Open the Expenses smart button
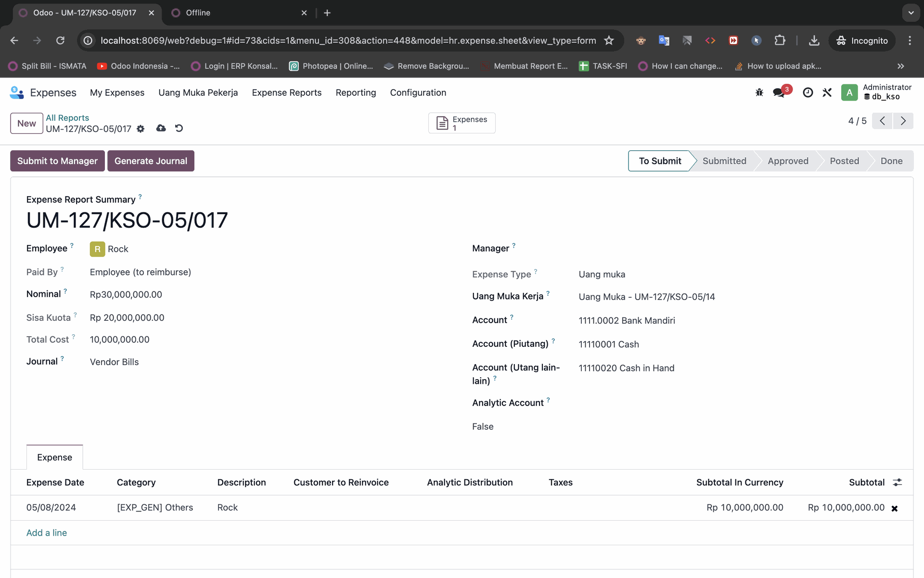Image resolution: width=924 pixels, height=578 pixels. click(462, 123)
